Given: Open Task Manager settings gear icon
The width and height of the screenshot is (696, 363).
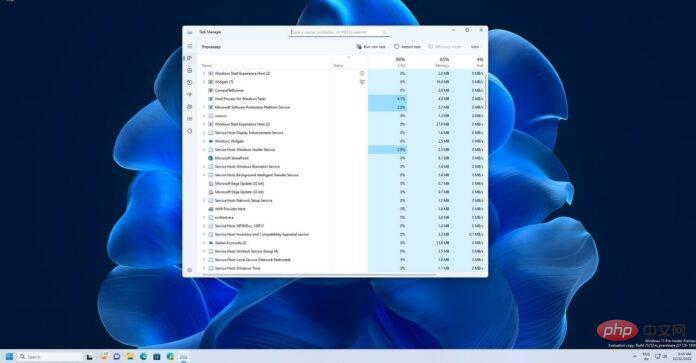Looking at the screenshot, I should click(190, 270).
